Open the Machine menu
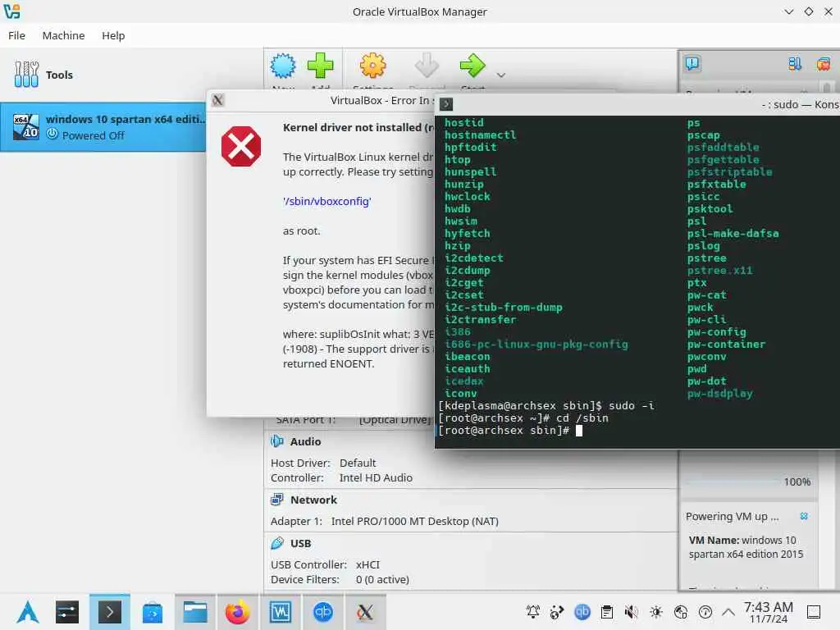 point(63,35)
